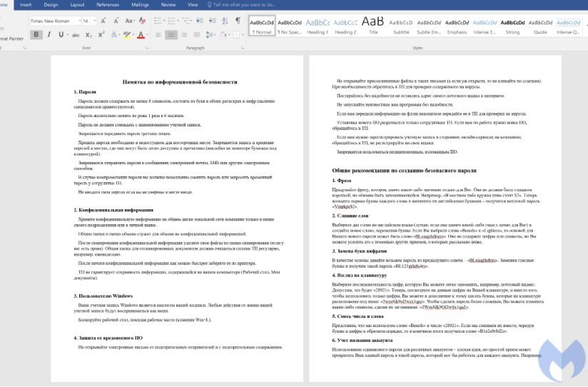588x387 pixels.
Task: Toggle strikethrough text formatting
Action: click(76, 35)
